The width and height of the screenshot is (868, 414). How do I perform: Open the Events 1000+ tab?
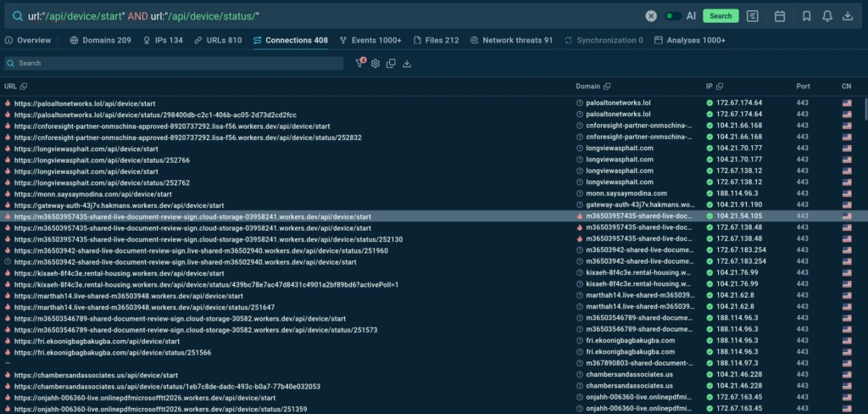pyautogui.click(x=370, y=41)
